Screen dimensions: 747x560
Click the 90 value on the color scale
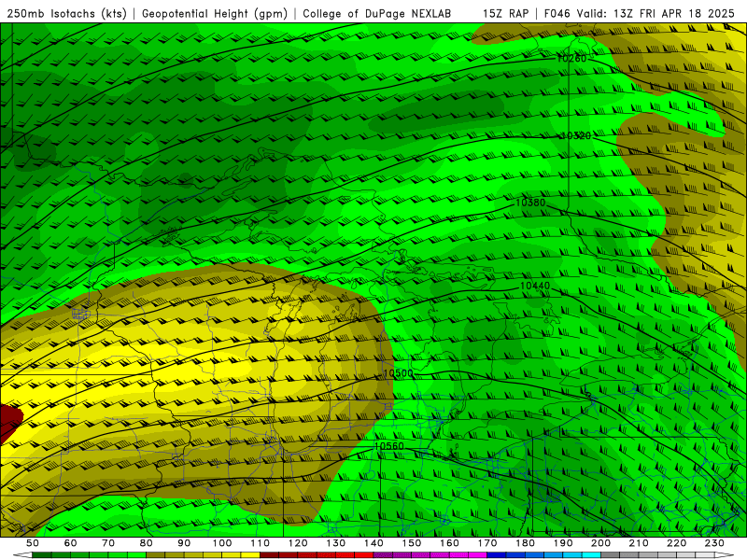[184, 543]
